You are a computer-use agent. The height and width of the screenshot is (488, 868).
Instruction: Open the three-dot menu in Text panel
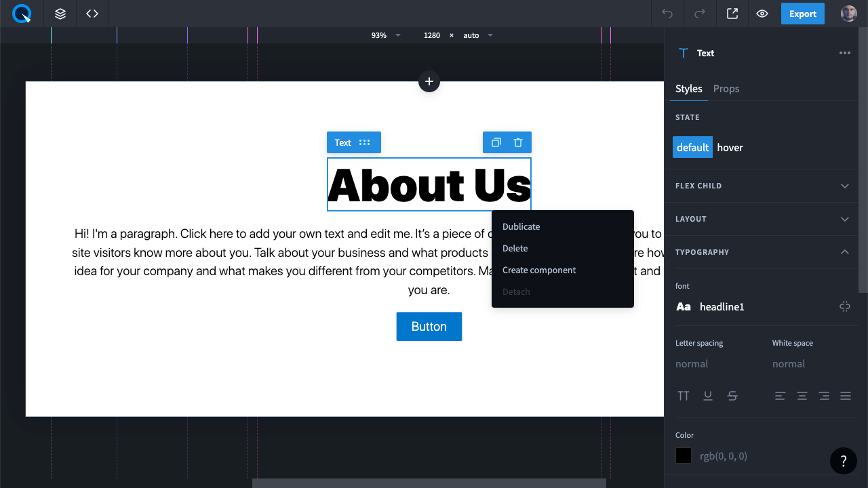pyautogui.click(x=844, y=53)
